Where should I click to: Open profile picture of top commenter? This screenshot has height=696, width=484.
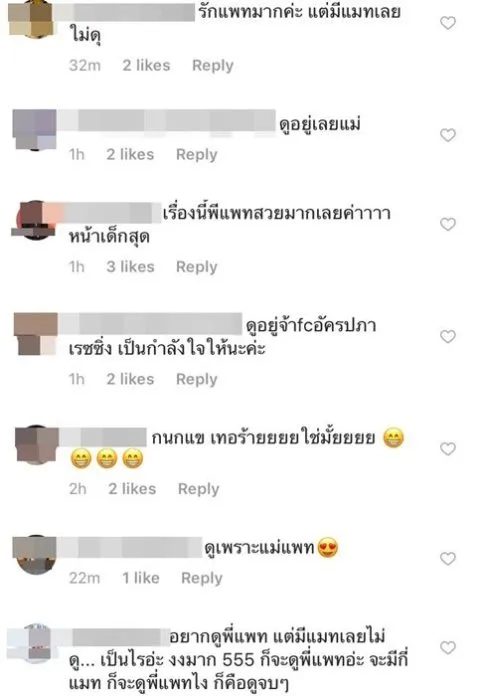click(x=32, y=19)
